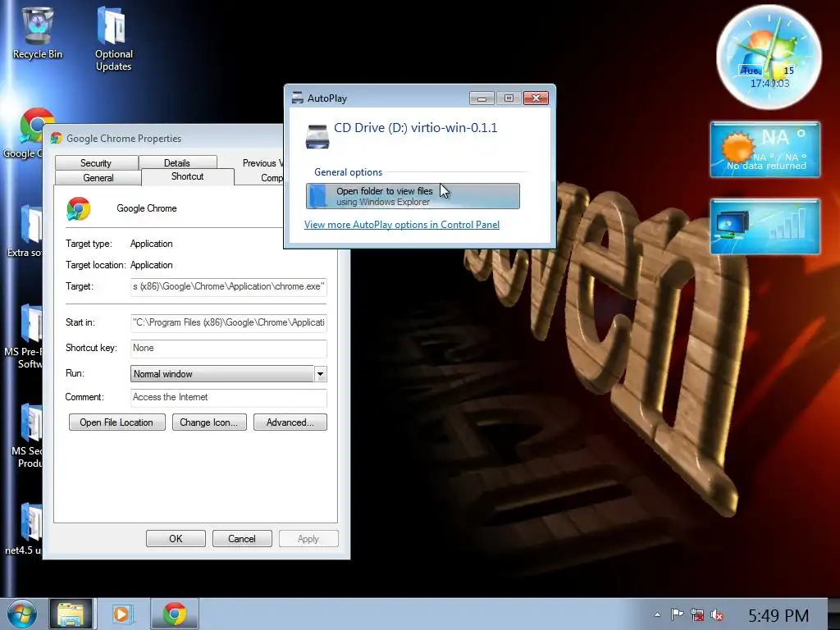The width and height of the screenshot is (840, 630).
Task: Open View more AutoPlay options link
Action: coord(402,225)
